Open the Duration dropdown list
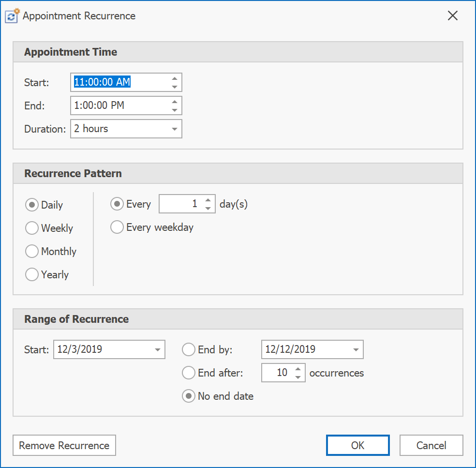Viewport: 476px width, 468px height. coord(174,129)
